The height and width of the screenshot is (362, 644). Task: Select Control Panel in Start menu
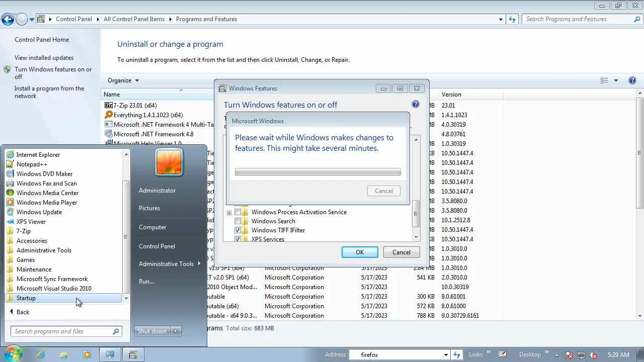point(157,246)
